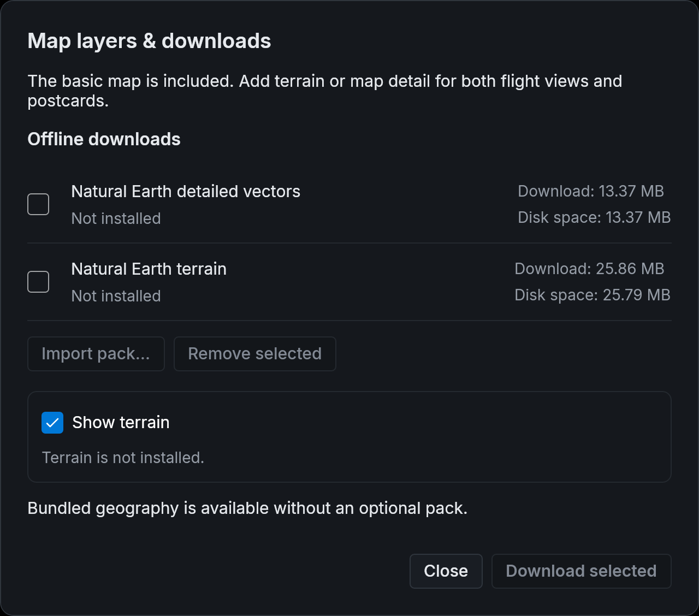Click the Bundled geography is available note
Viewport: 699px width, 616px height.
247,508
